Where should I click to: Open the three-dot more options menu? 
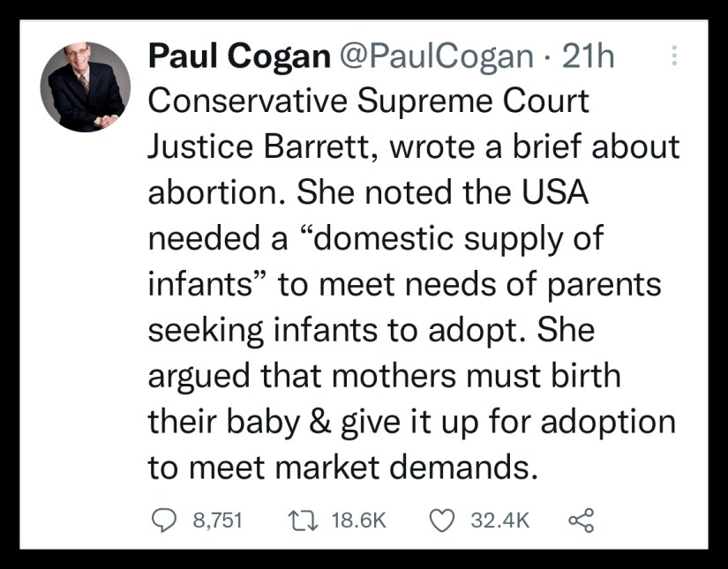click(675, 57)
